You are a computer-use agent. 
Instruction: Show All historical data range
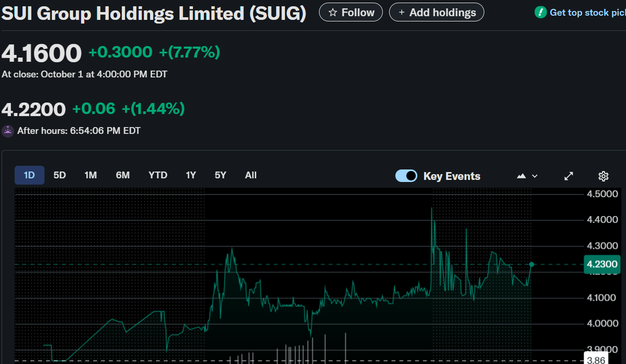(x=251, y=175)
